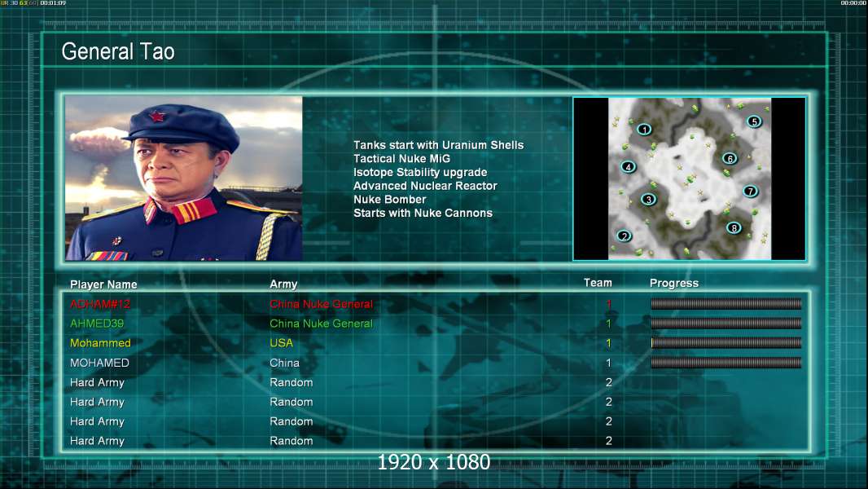Select player name ADHAM#12
Viewport: 868px width, 489px height.
[100, 304]
